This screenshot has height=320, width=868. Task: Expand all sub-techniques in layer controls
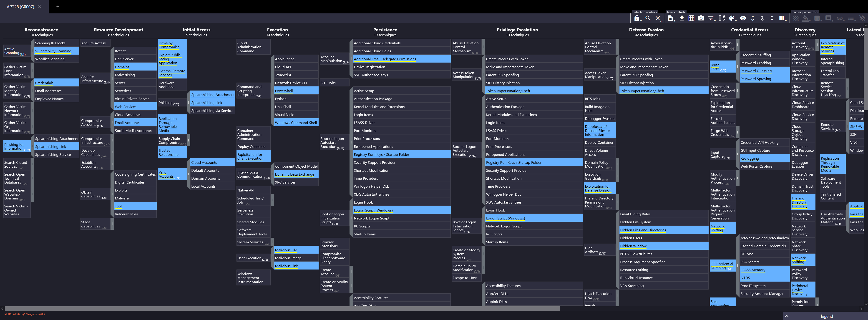pos(753,18)
